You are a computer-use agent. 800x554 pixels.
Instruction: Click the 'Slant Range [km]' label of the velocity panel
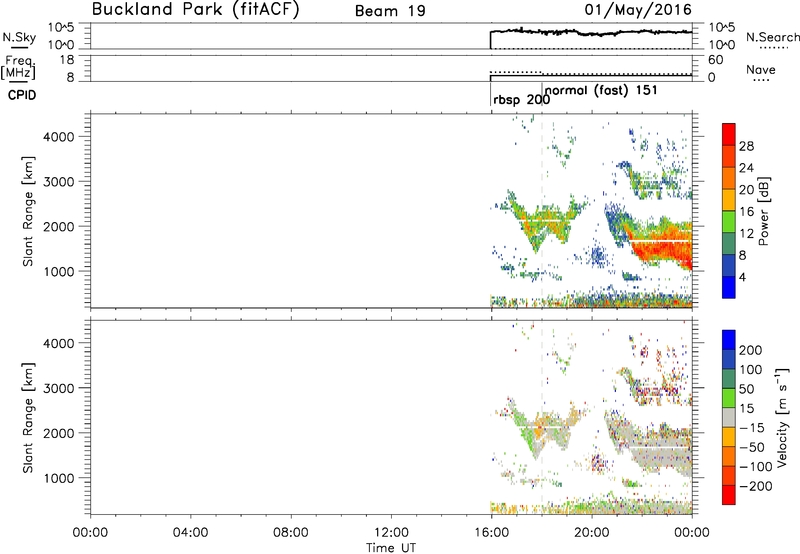28,418
